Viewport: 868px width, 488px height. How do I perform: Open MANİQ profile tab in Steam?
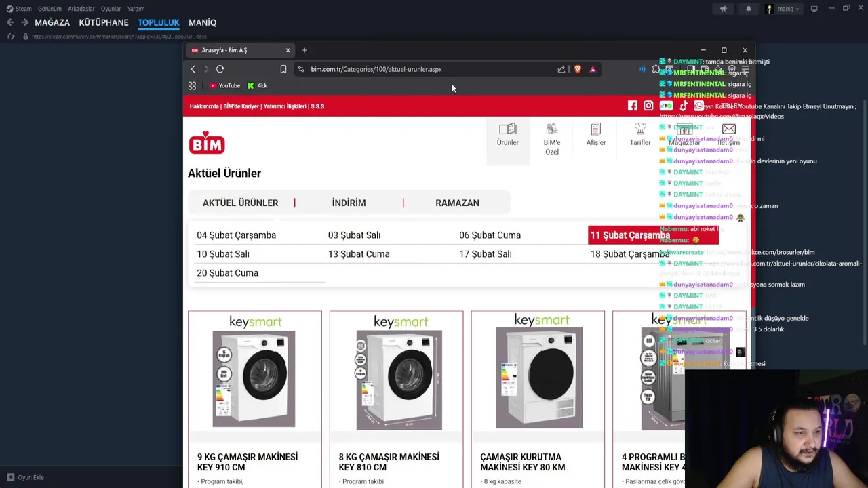202,22
